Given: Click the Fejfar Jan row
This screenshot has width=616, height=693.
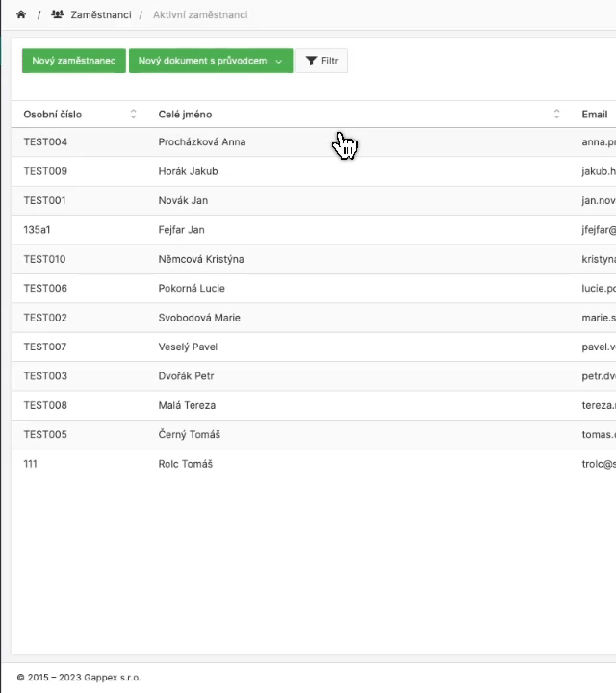Looking at the screenshot, I should click(x=181, y=230).
